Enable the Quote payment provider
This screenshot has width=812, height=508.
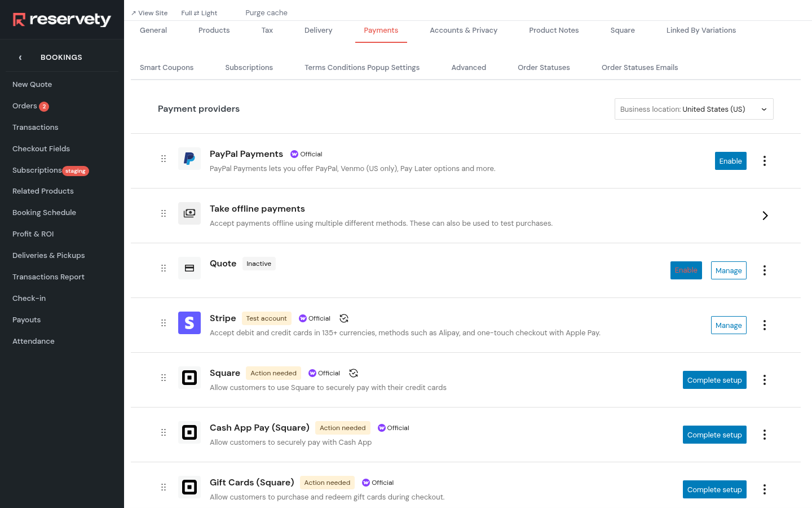point(686,270)
